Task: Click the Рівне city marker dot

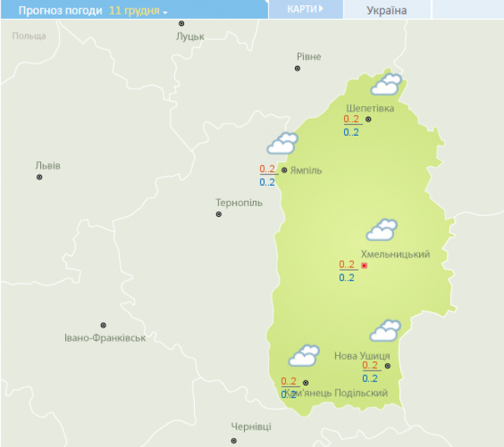Action: coord(297,69)
